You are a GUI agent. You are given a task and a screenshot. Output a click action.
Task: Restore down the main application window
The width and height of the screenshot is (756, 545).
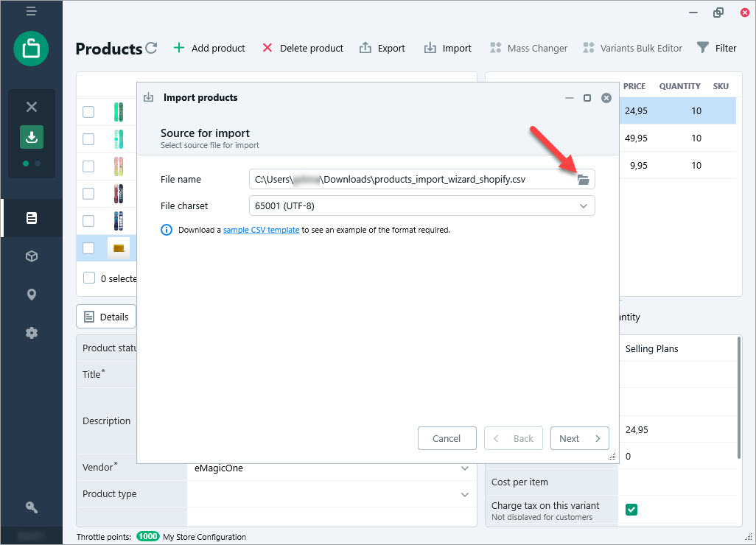click(x=718, y=13)
